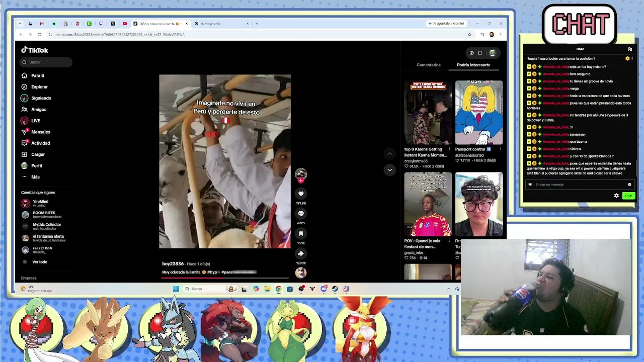Like the video with the heart icon
The height and width of the screenshot is (362, 644).
tap(301, 194)
